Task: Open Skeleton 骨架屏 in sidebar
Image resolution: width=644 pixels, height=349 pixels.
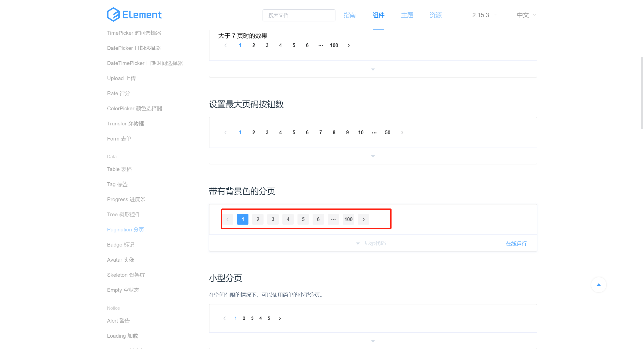Action: 126,275
